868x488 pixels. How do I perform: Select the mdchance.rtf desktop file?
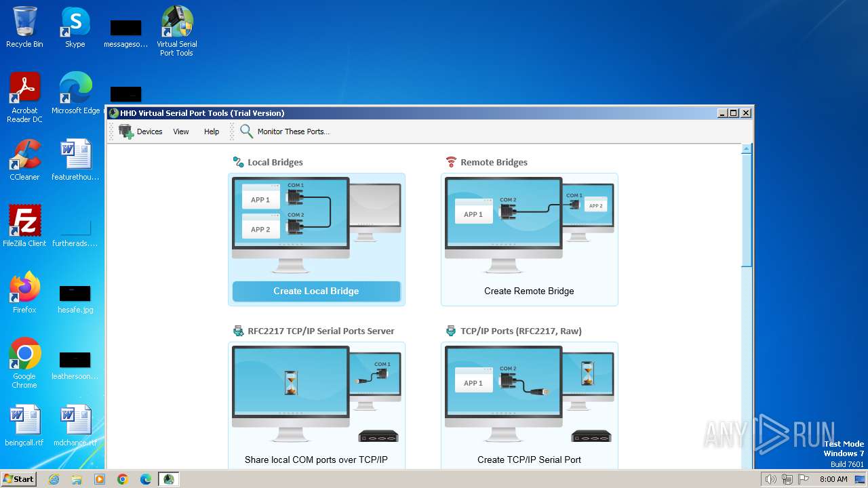pyautogui.click(x=75, y=426)
